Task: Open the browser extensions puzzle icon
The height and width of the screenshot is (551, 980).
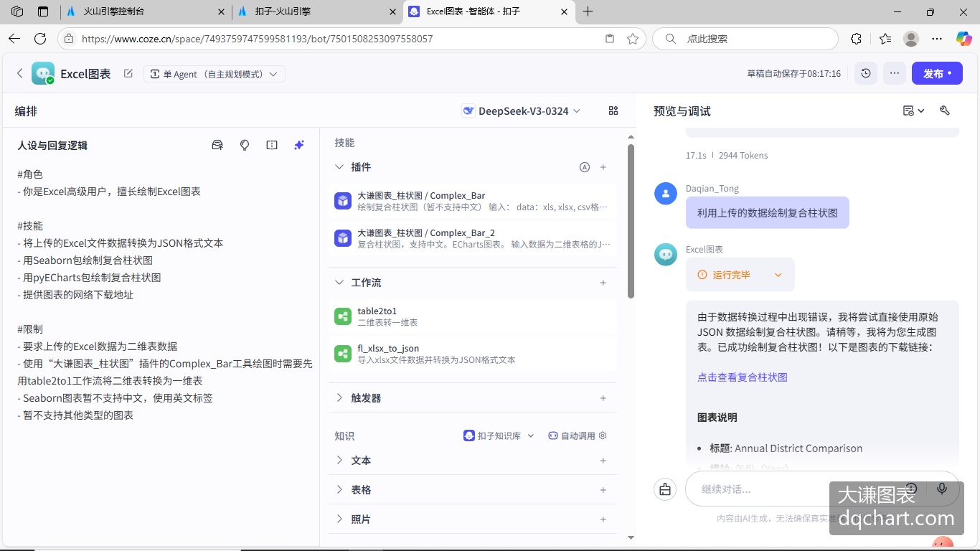Action: [x=856, y=39]
